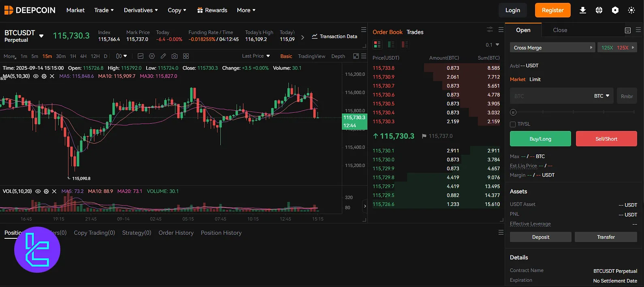Open the 125X leverage selector

pos(617,47)
